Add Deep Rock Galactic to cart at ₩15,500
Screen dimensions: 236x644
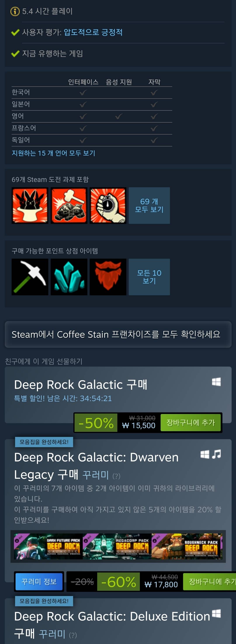coord(190,423)
